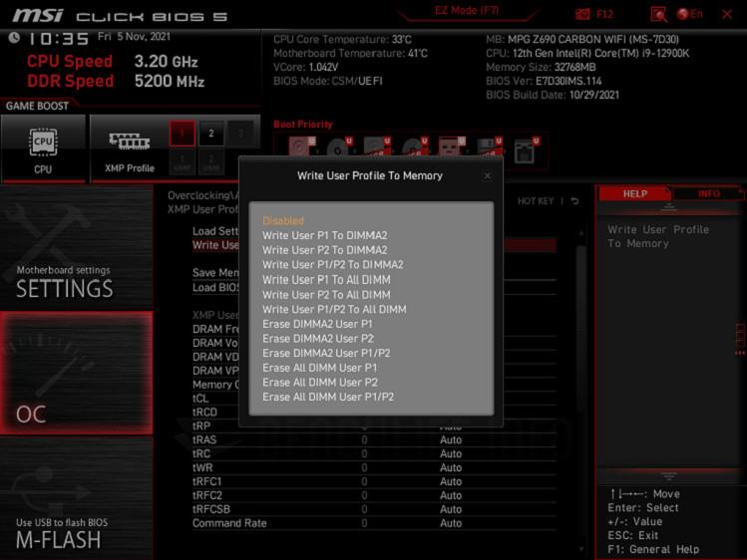Viewport: 747px width, 560px height.
Task: Select Disabled option in popup
Action: coord(283,220)
